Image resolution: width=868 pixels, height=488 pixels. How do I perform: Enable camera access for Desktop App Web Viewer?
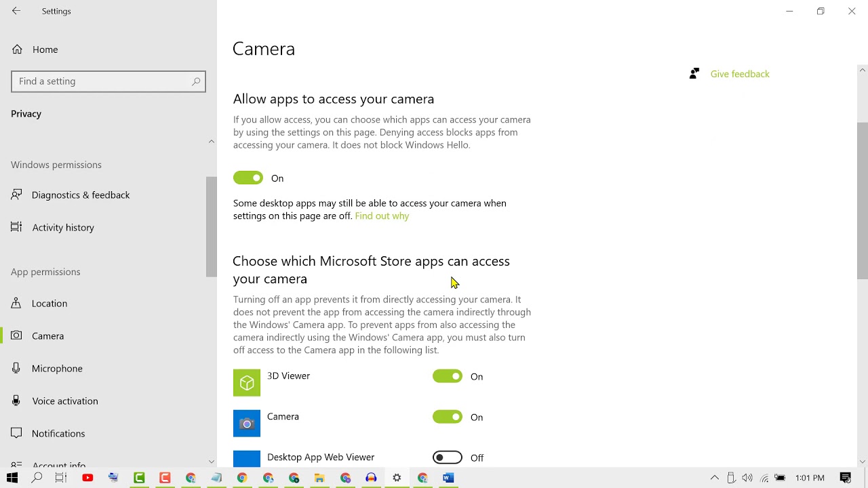pos(448,457)
